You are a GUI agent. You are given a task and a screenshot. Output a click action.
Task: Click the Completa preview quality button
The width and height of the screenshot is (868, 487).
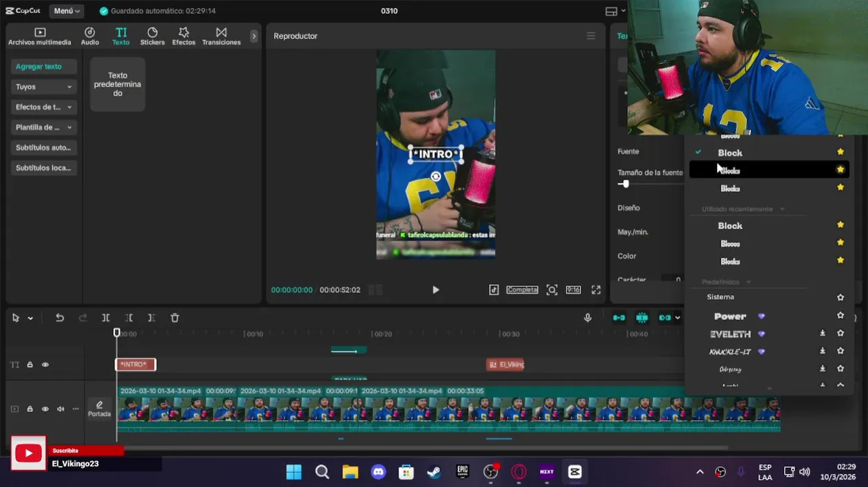coord(522,289)
